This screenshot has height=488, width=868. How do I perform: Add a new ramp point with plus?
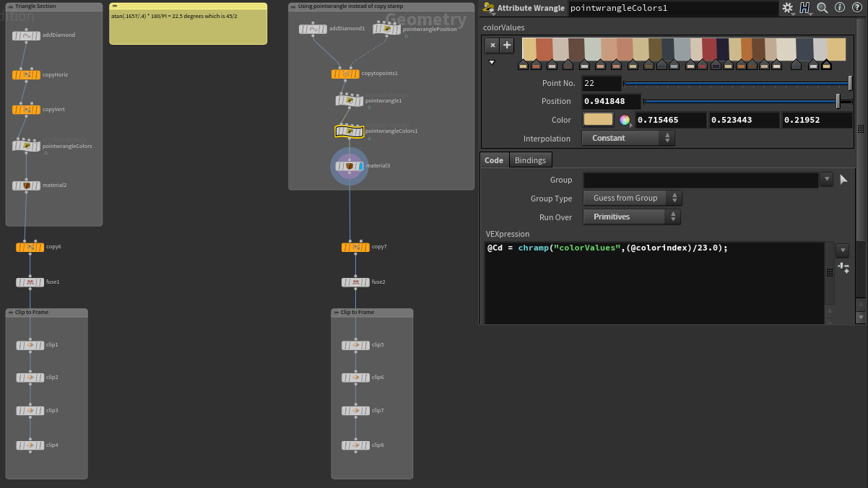(507, 45)
